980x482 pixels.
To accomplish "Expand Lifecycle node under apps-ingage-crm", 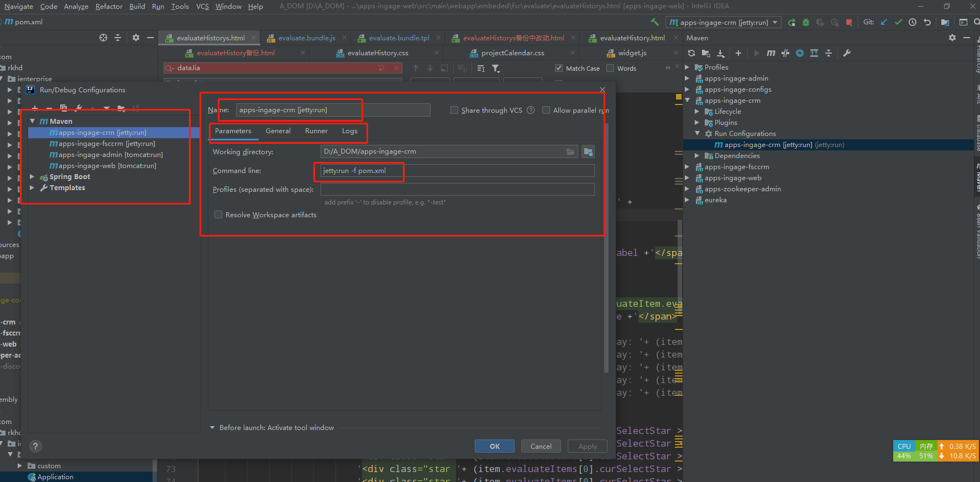I will pyautogui.click(x=697, y=112).
